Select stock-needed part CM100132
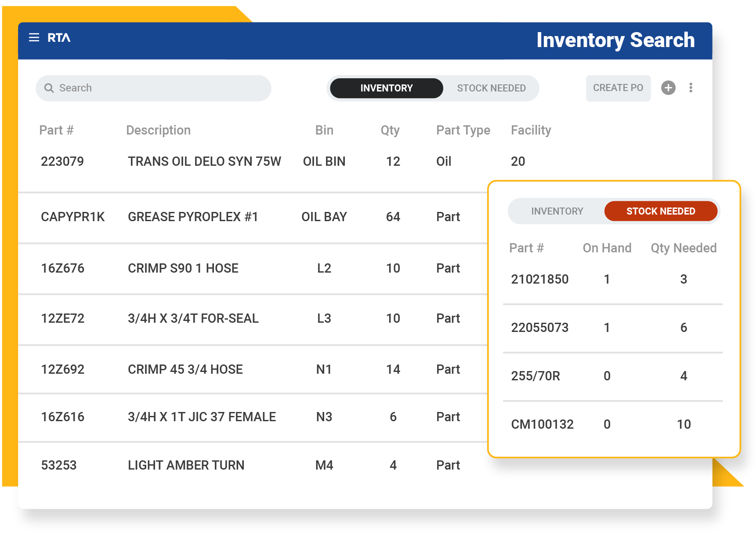The width and height of the screenshot is (756, 543). (543, 424)
